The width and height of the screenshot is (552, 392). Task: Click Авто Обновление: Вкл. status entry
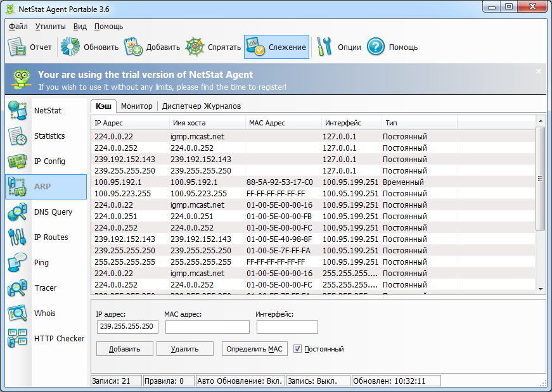(x=240, y=381)
